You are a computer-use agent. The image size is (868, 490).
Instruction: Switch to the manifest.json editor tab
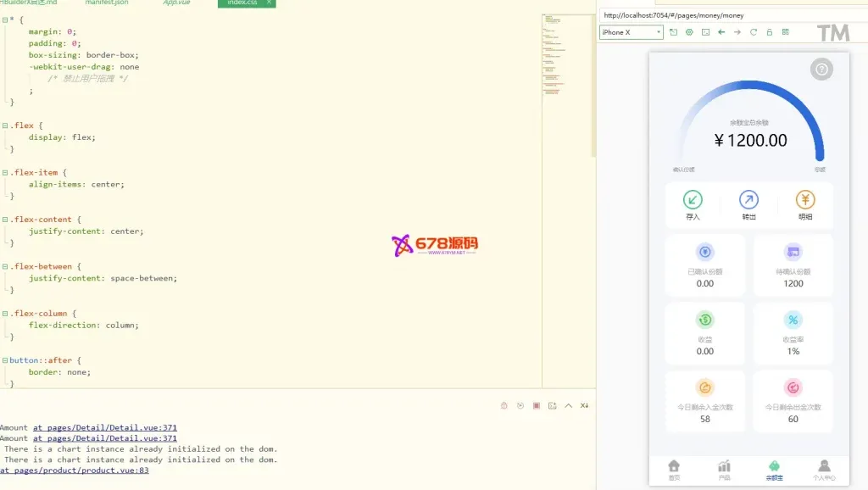point(107,3)
